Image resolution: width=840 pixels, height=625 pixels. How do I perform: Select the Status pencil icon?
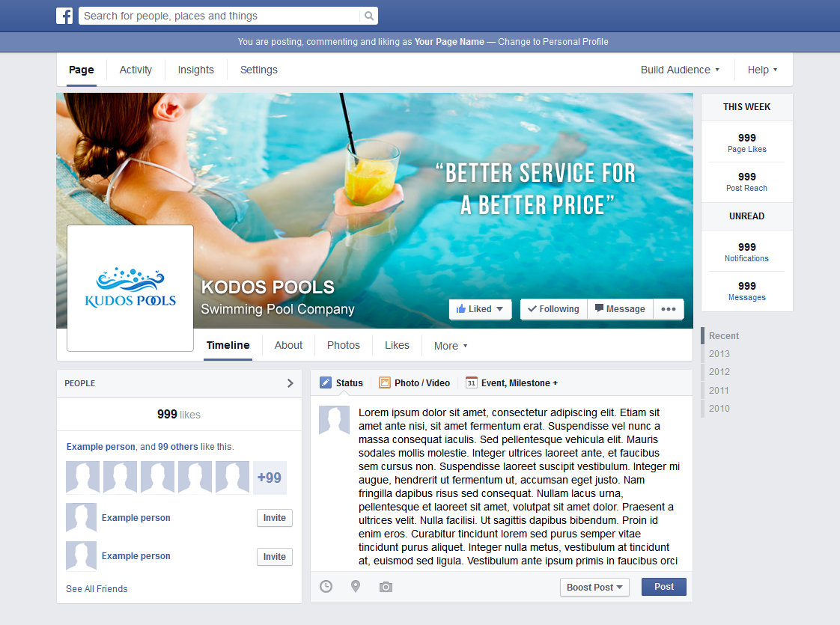[325, 382]
